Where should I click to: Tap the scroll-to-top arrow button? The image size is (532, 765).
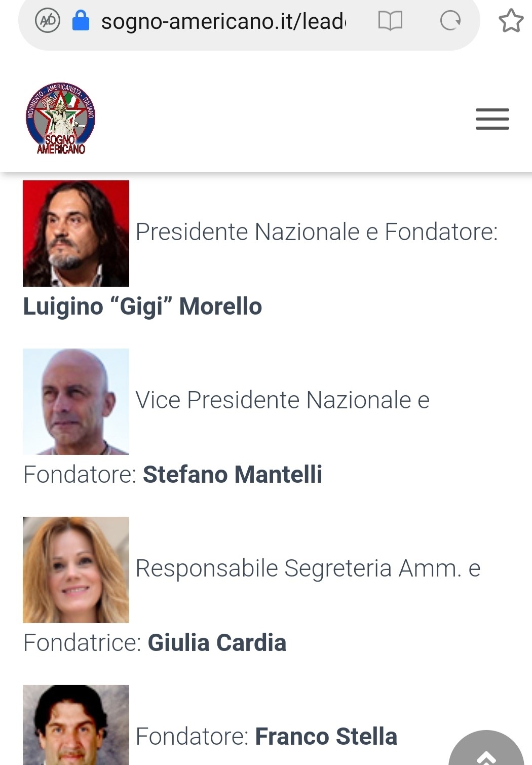tap(486, 749)
